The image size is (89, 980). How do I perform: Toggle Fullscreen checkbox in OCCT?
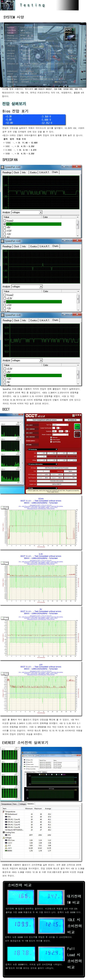pyautogui.click(x=51, y=437)
